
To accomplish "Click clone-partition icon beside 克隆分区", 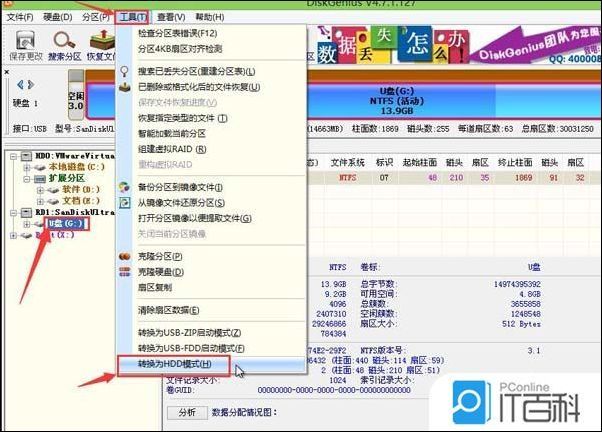I will [124, 256].
